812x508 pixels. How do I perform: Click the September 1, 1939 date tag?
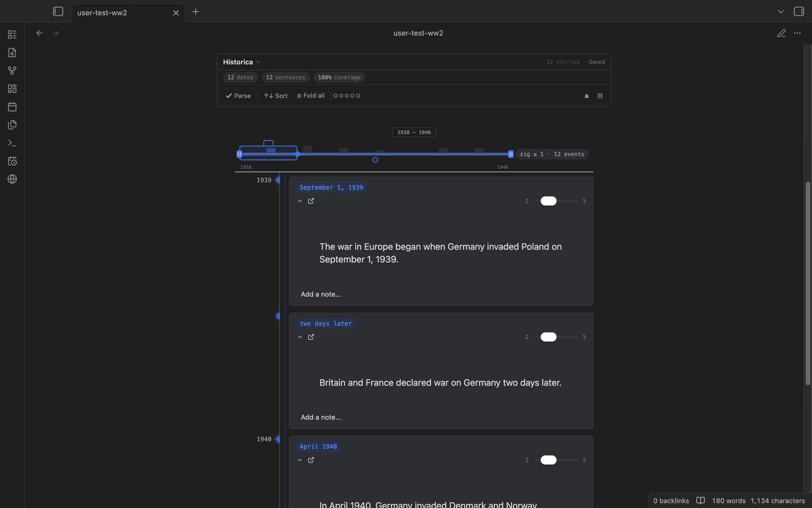point(331,188)
